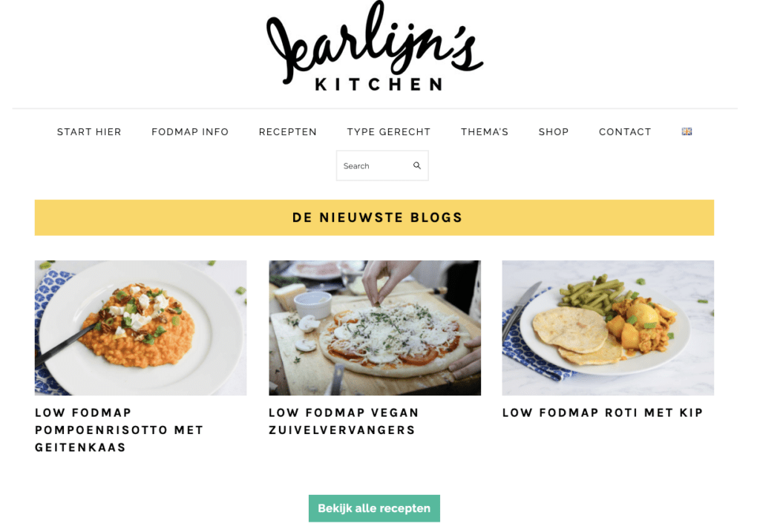
Task: Open the START HIER menu item
Action: [x=89, y=132]
